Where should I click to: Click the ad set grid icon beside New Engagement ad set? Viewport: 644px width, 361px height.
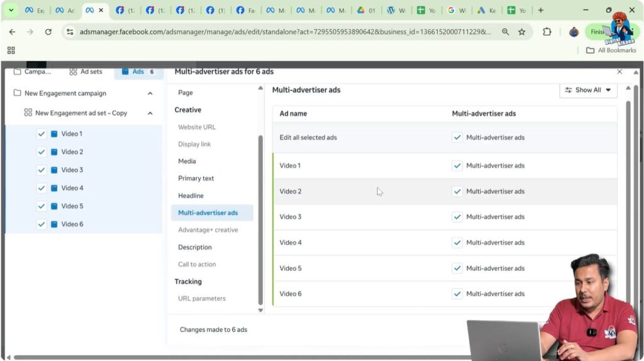click(x=28, y=113)
